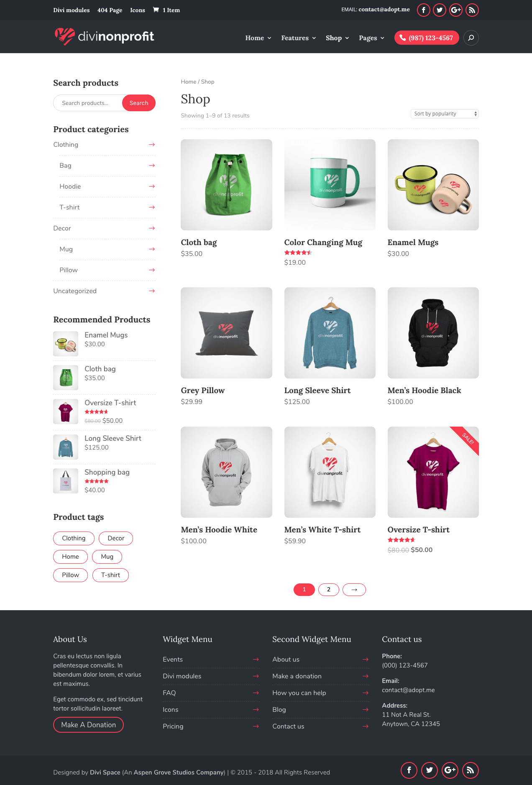Open the Divi modules top menu item
Viewport: 532px width, 785px height.
[71, 10]
